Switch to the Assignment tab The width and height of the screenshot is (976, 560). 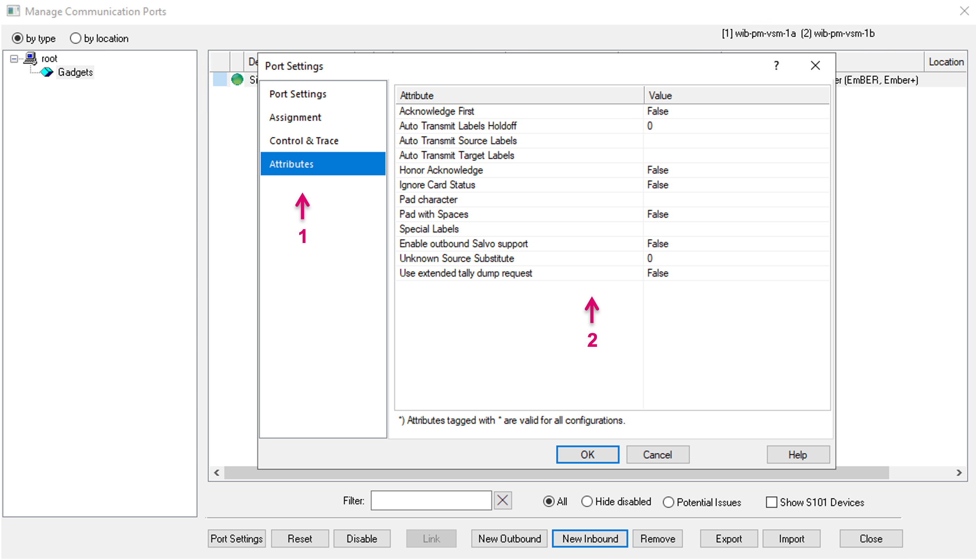coord(295,117)
